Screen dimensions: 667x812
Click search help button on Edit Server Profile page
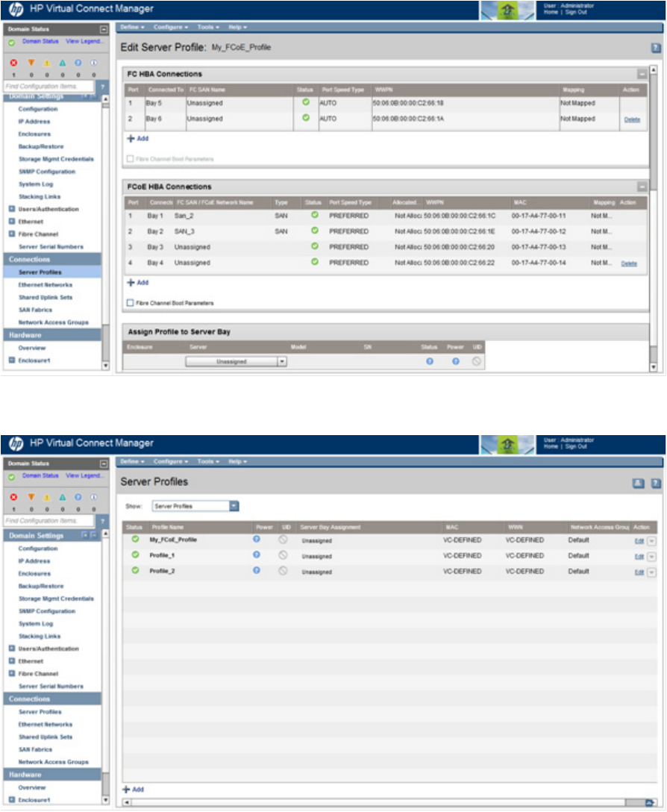click(x=102, y=87)
